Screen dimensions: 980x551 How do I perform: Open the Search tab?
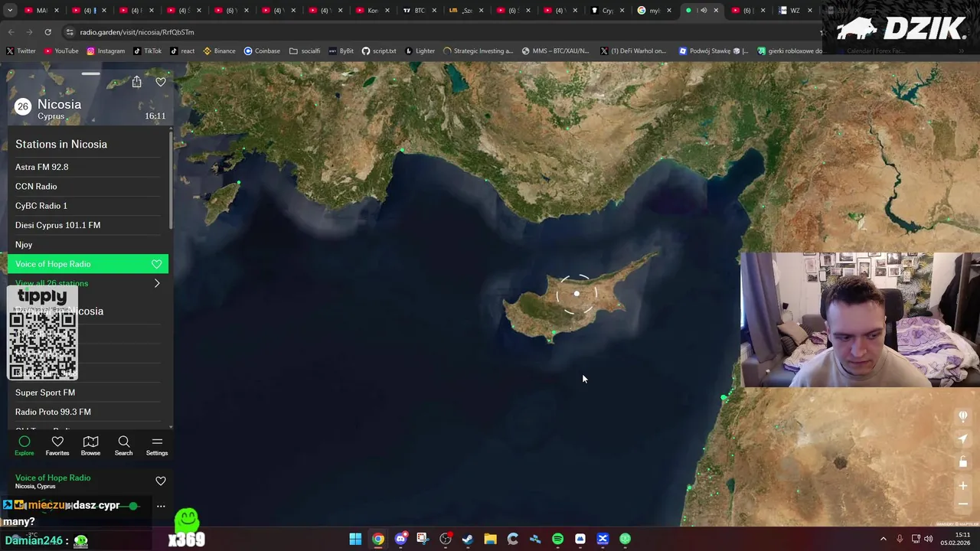[x=123, y=445]
